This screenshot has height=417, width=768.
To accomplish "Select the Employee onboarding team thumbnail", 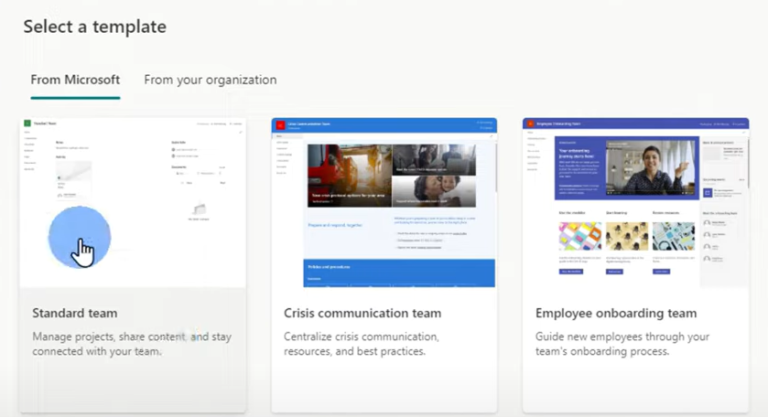I will click(x=635, y=202).
